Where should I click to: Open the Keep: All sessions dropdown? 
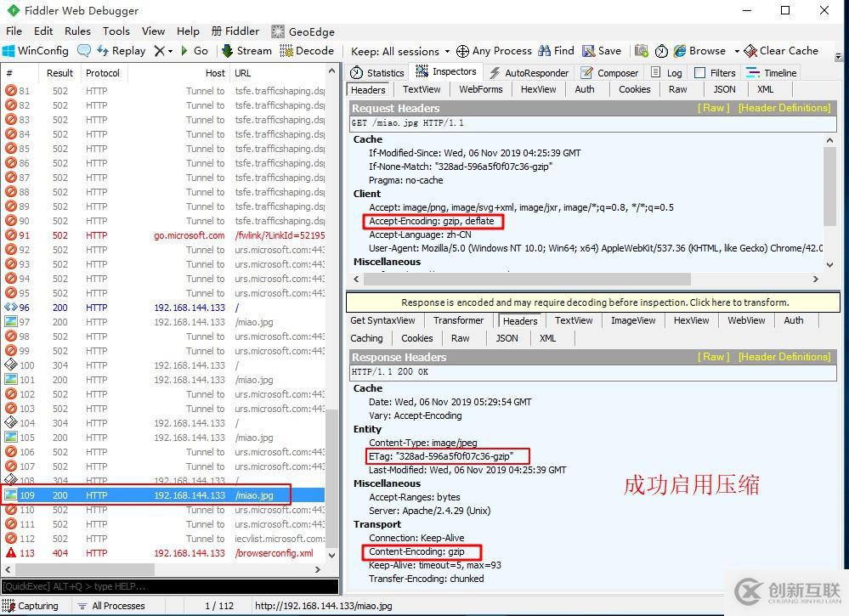click(x=399, y=50)
